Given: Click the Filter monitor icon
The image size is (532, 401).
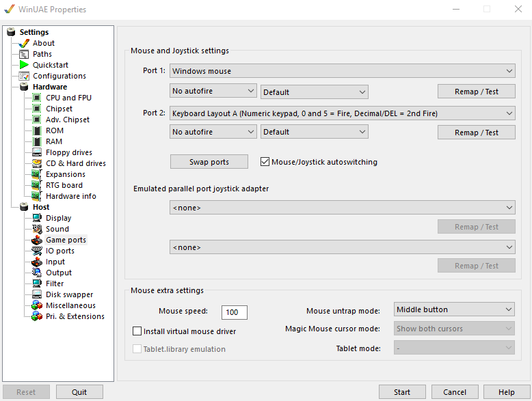Looking at the screenshot, I should point(37,284).
